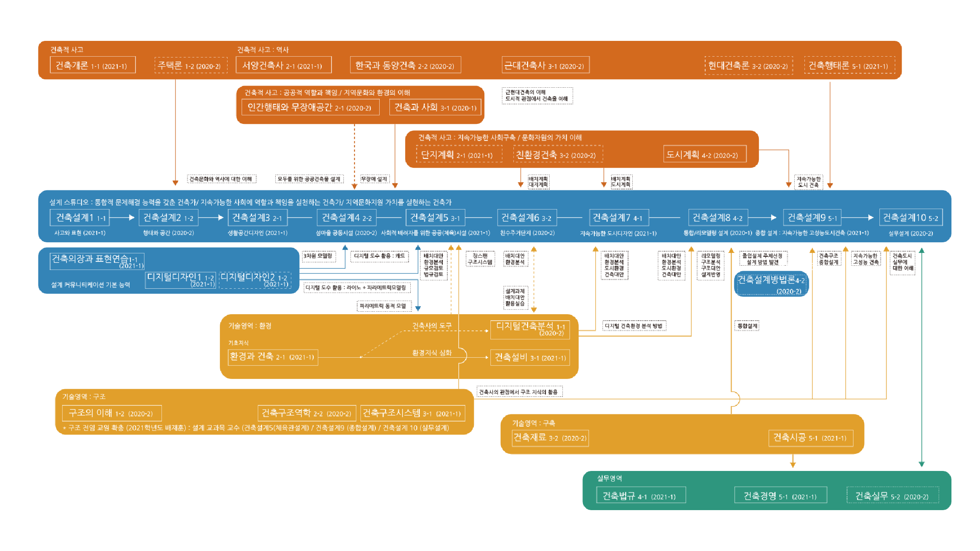Viewport: 980px width, 551px height.
Task: Click the 환경과 건축 2-1 box
Action: (273, 357)
